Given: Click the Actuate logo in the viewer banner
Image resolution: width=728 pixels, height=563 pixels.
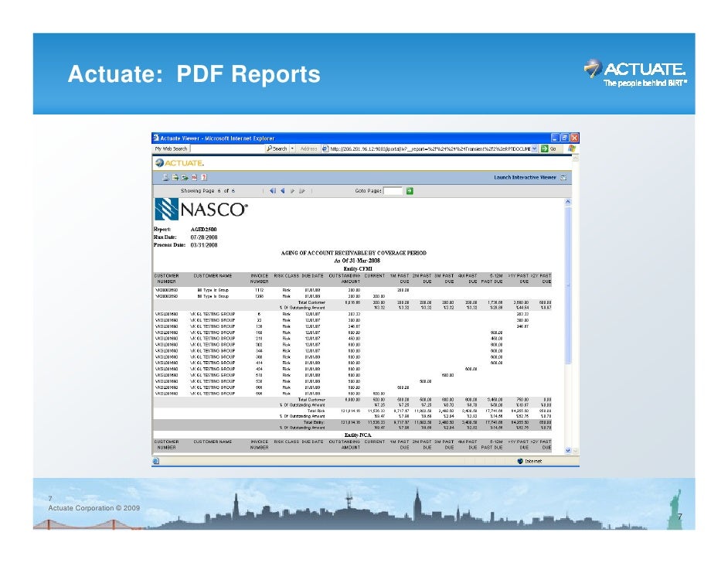Looking at the screenshot, I should pyautogui.click(x=179, y=162).
